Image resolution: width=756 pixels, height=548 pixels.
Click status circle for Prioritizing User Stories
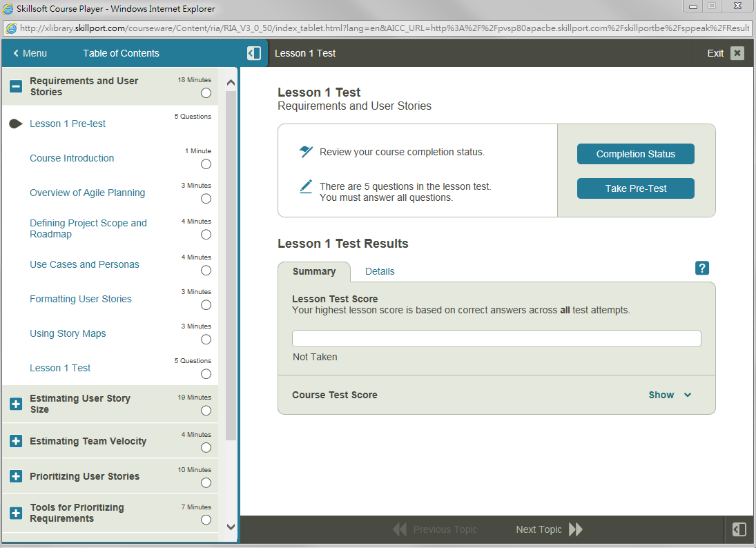click(x=206, y=483)
